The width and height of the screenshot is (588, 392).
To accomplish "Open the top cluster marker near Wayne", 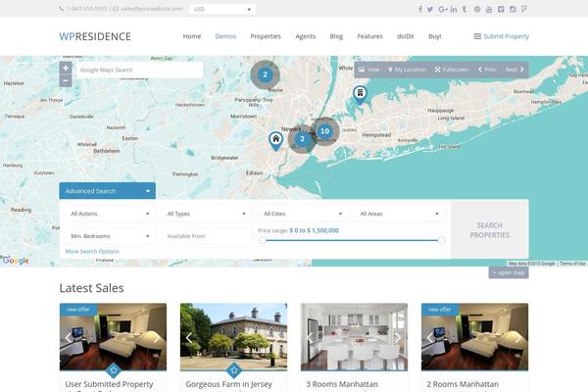I will [266, 74].
